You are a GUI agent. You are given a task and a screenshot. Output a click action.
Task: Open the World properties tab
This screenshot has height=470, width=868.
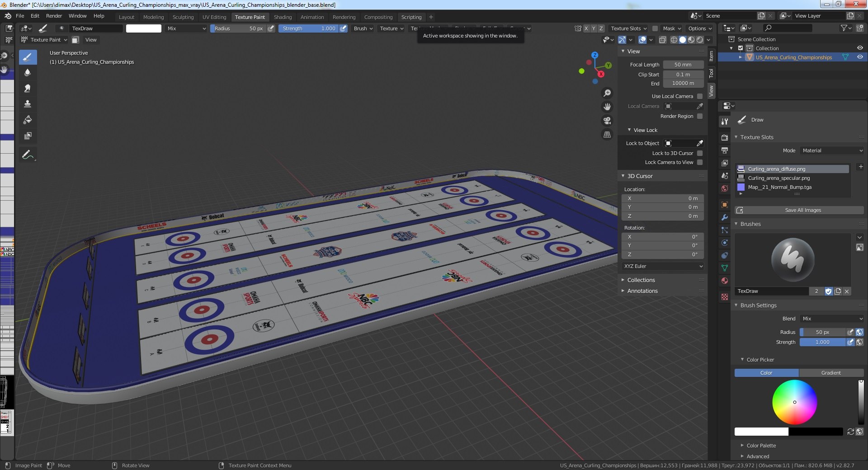pos(725,188)
